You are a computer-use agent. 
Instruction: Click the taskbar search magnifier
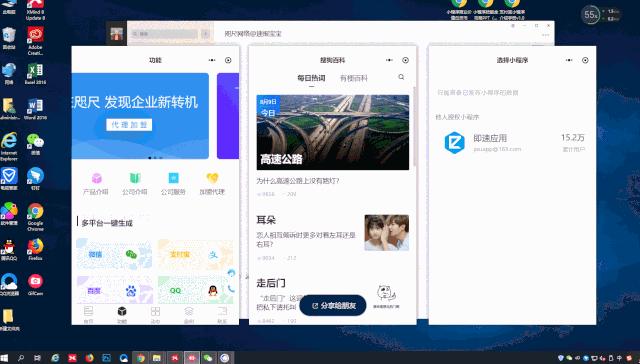[21, 358]
